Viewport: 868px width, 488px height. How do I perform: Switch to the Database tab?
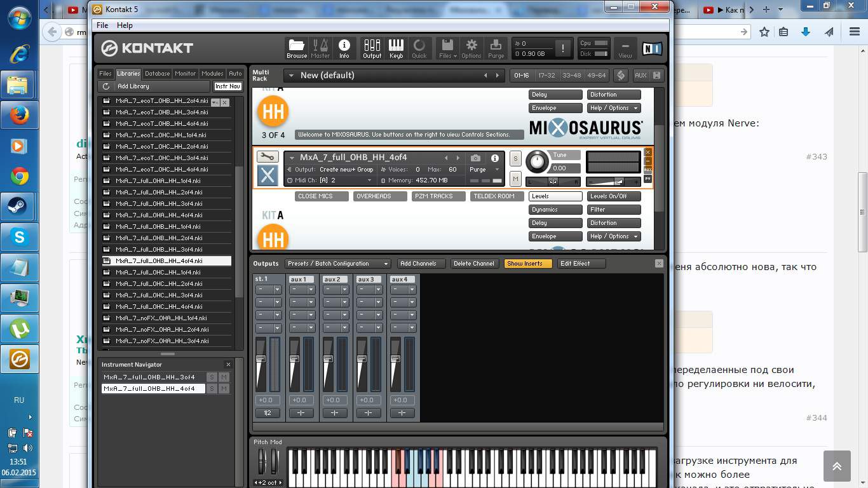click(x=157, y=74)
